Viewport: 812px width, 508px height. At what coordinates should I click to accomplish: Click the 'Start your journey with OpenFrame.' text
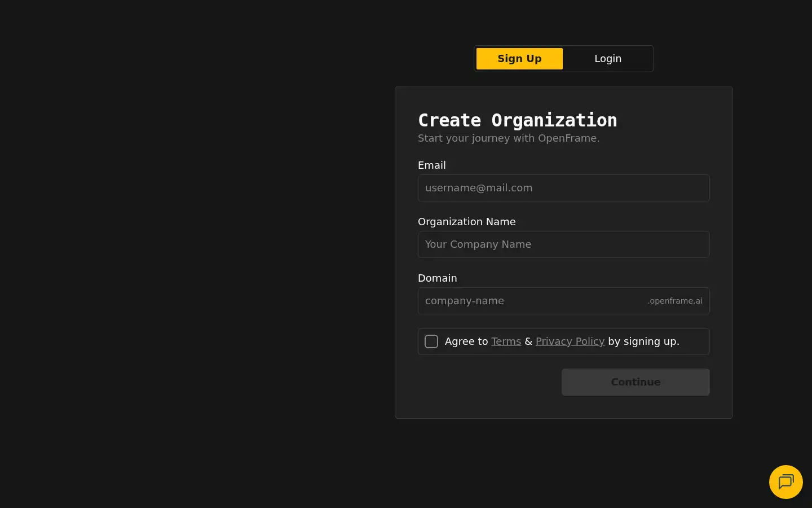pos(509,138)
